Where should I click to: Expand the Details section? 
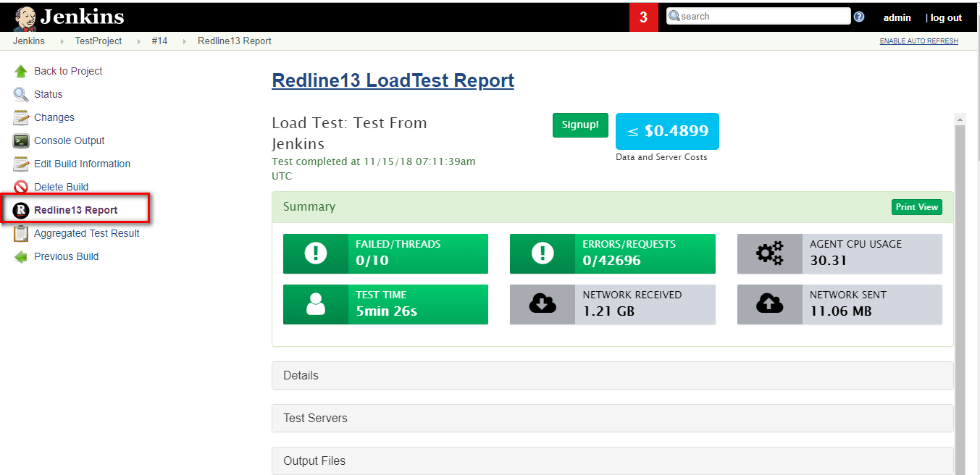tap(612, 375)
